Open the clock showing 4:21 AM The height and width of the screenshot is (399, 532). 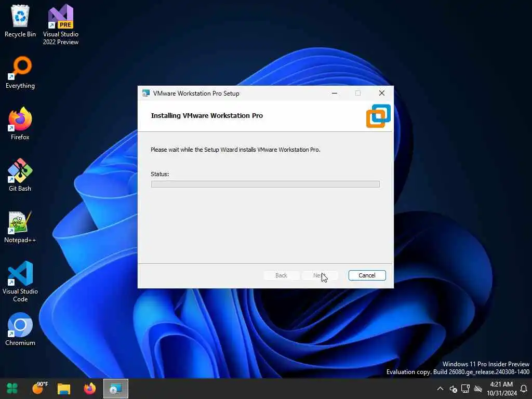click(x=501, y=389)
